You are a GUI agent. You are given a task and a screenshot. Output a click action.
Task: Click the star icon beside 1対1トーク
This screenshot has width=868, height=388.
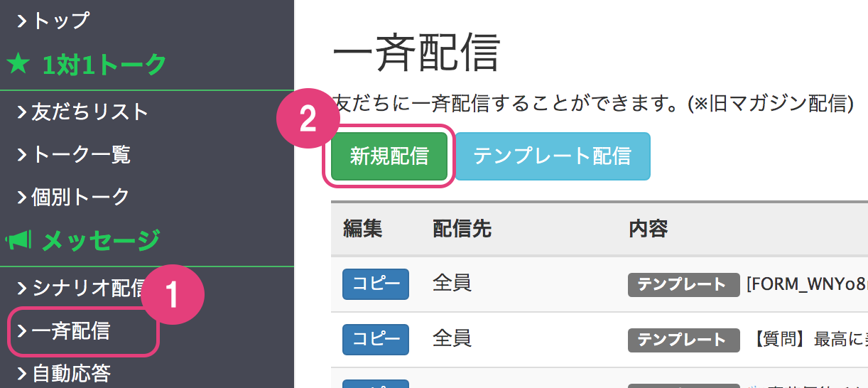(18, 65)
